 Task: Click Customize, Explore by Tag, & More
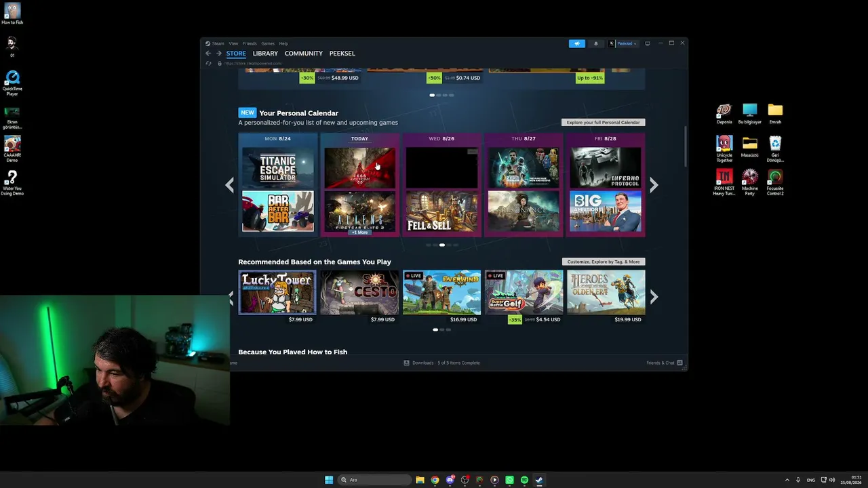(x=604, y=262)
